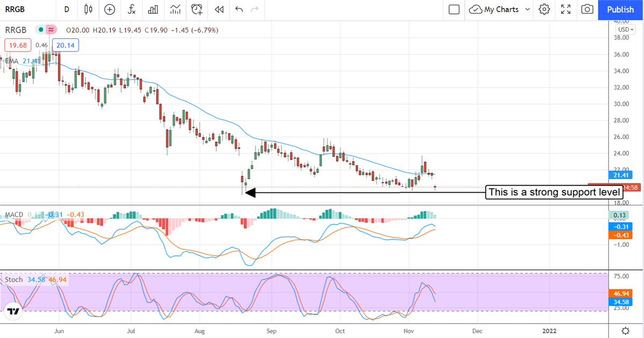Image resolution: width=644 pixels, height=338 pixels.
Task: Click the -6.79% change value in legend
Action: [205, 30]
